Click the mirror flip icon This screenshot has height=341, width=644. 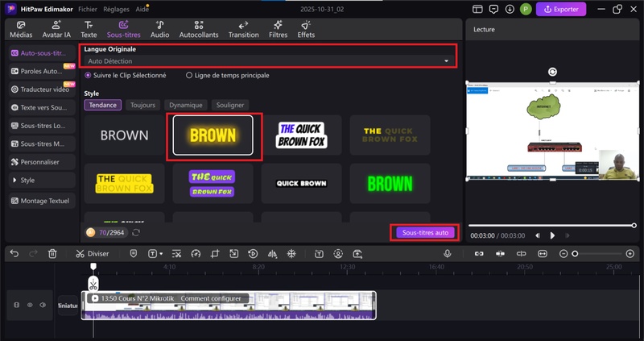pyautogui.click(x=272, y=254)
